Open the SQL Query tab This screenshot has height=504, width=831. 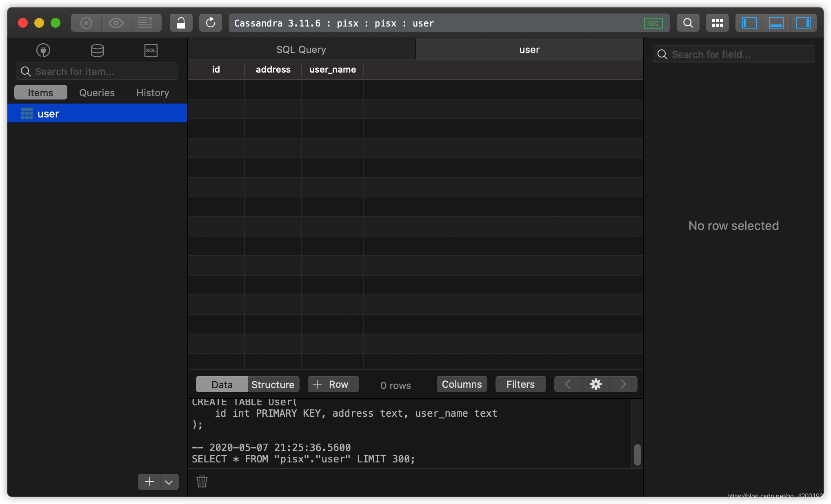[x=301, y=50]
